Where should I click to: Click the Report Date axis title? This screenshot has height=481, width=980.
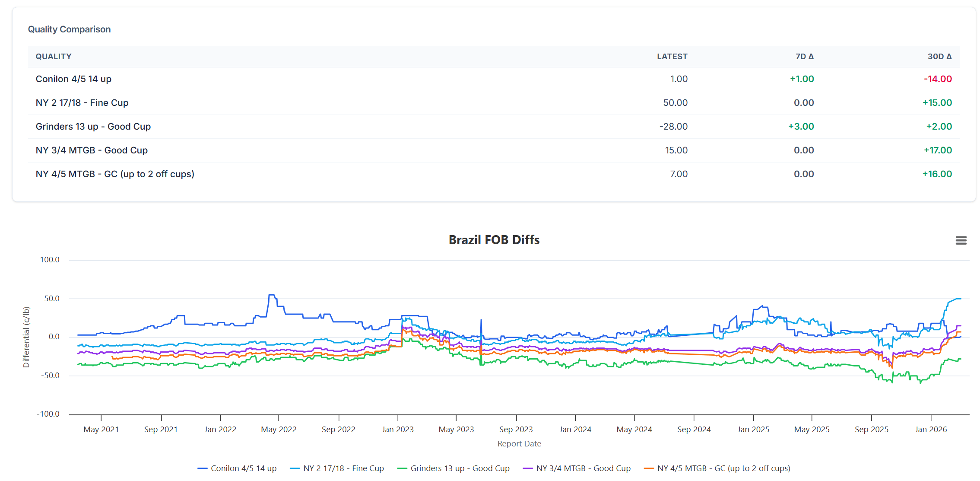tap(519, 443)
